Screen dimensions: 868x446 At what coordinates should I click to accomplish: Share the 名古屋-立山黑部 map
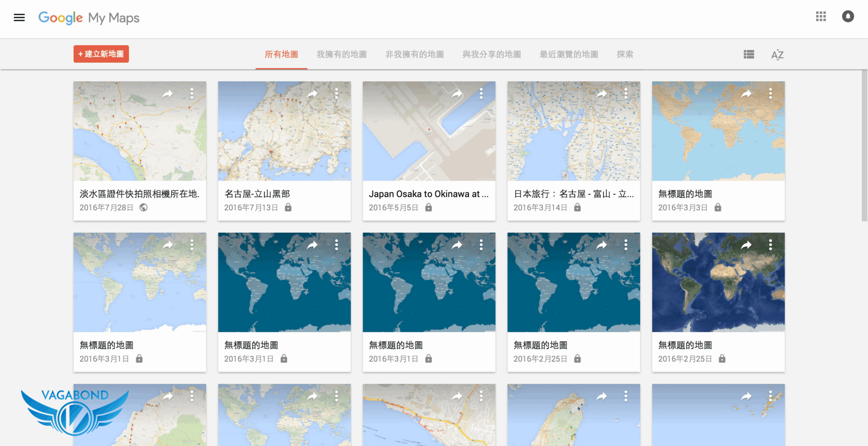point(312,94)
